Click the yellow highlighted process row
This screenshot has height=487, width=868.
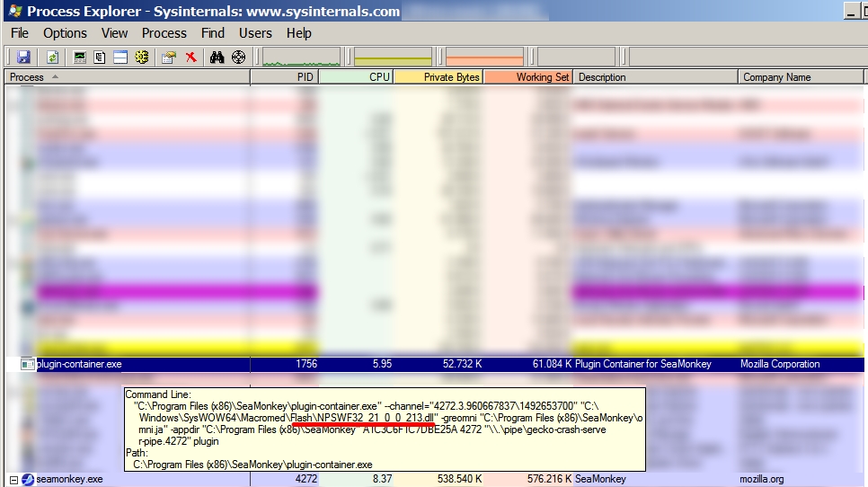click(x=434, y=348)
